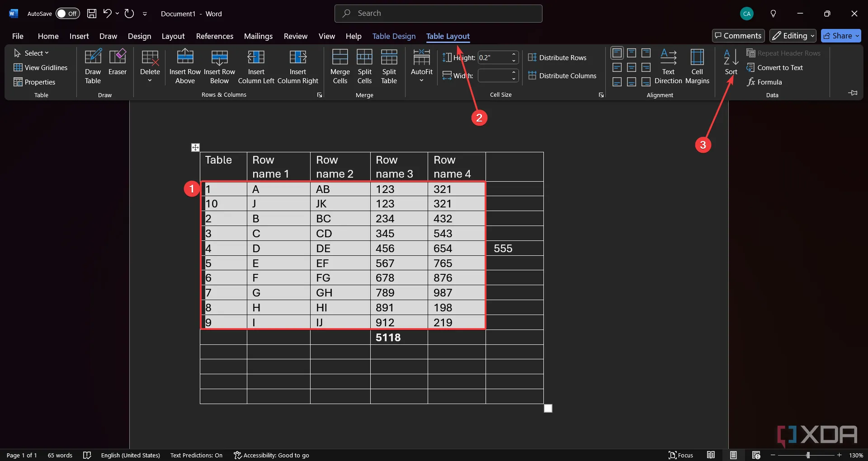This screenshot has height=461, width=868.
Task: Click the zoom in plus button
Action: click(840, 455)
